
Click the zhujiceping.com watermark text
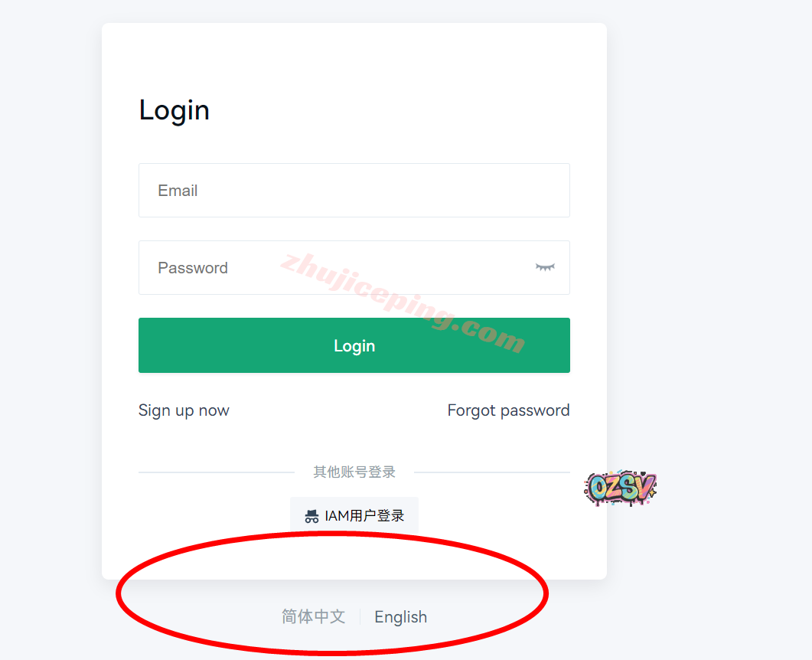(x=403, y=303)
